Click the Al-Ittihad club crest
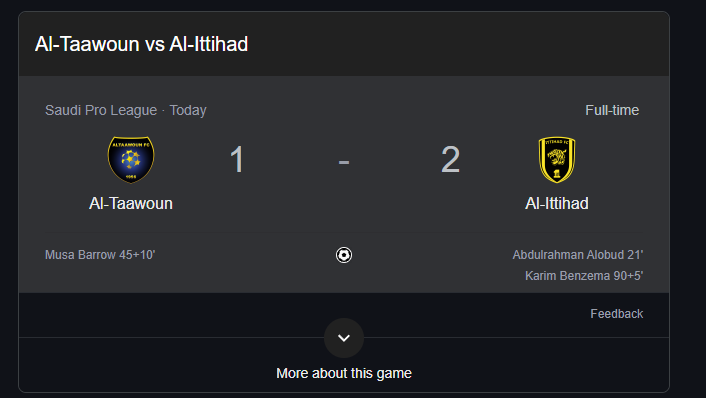 click(557, 159)
